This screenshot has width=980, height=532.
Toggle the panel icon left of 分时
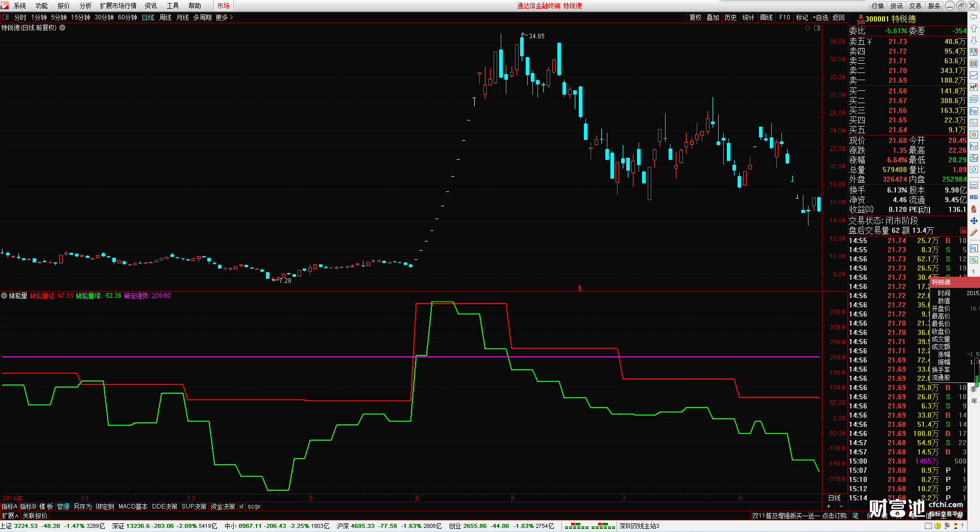click(x=6, y=17)
